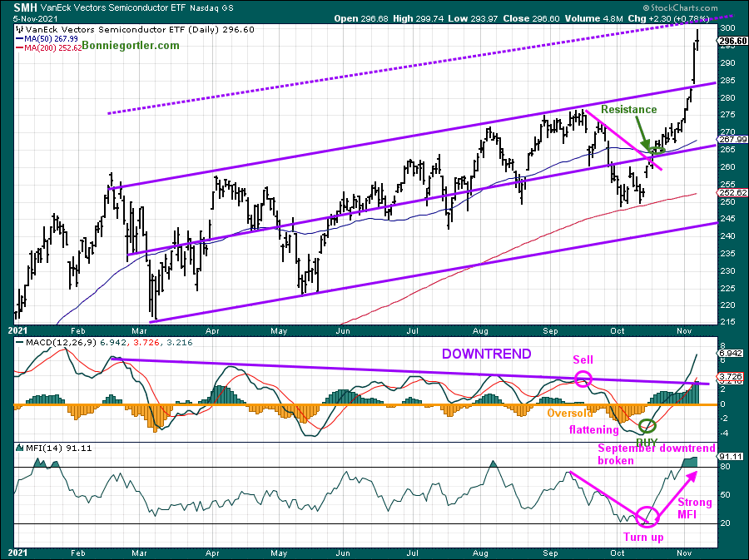The width and height of the screenshot is (749, 560).
Task: Click the 6.942 MACD value tag
Action: tap(732, 354)
